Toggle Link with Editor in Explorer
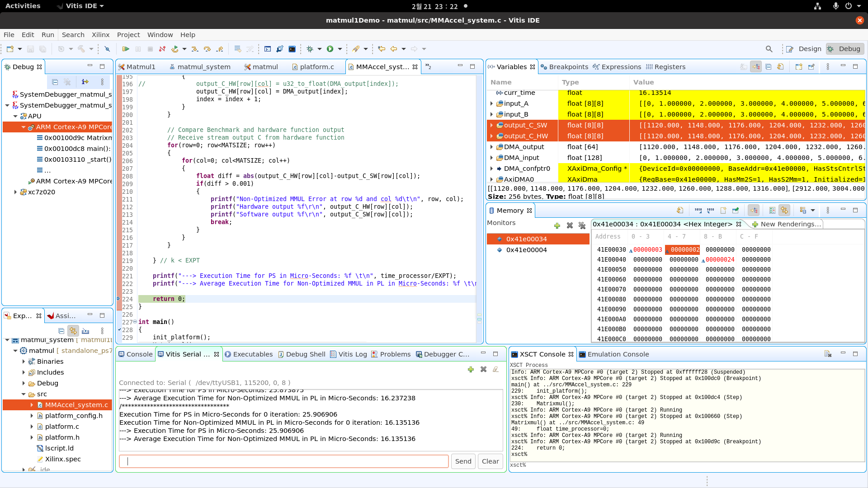This screenshot has height=488, width=868. click(x=73, y=331)
